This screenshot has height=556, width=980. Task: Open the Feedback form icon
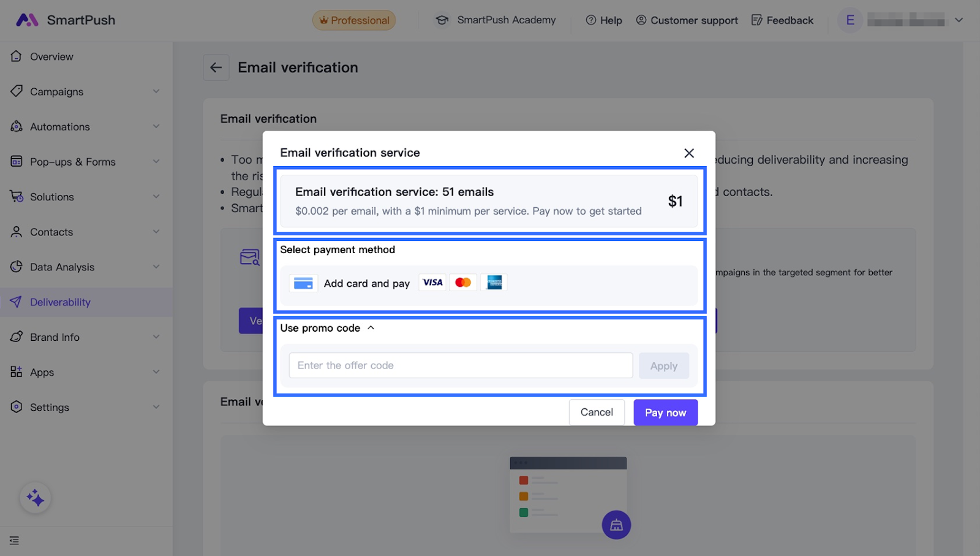click(757, 20)
